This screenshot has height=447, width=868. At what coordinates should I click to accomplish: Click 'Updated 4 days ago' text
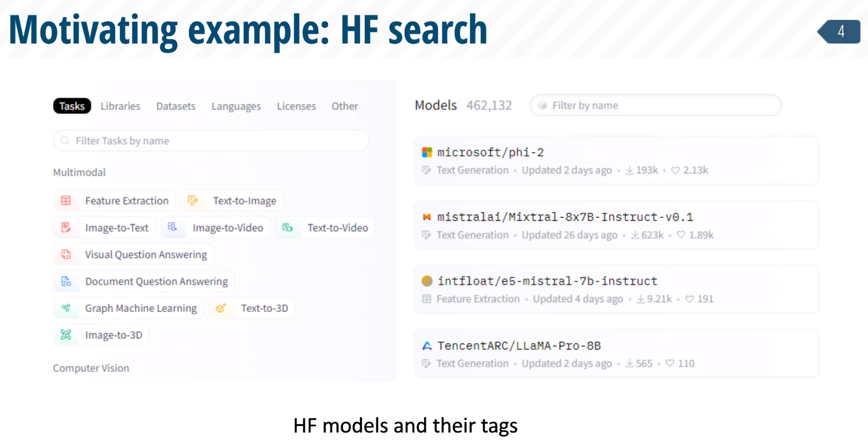[x=577, y=299]
